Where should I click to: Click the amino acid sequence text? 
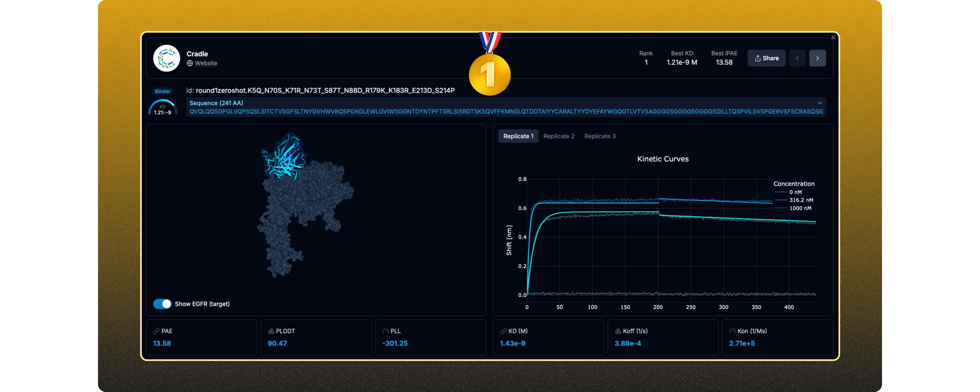coord(506,111)
